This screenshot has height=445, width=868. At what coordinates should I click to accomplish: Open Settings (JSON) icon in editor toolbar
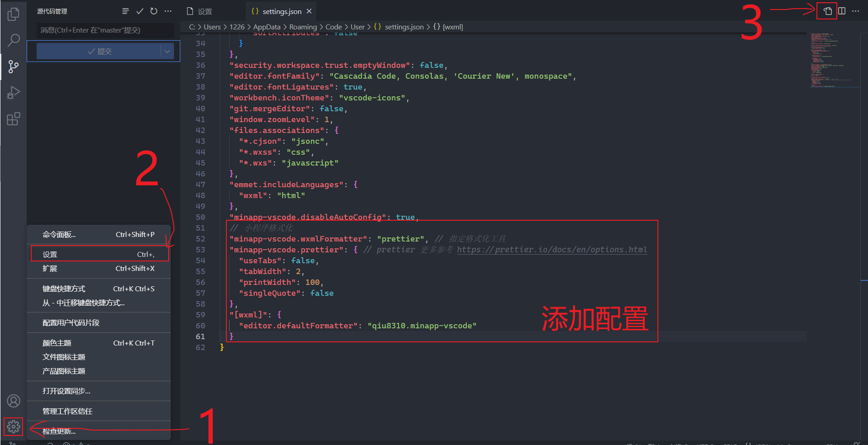tap(827, 11)
